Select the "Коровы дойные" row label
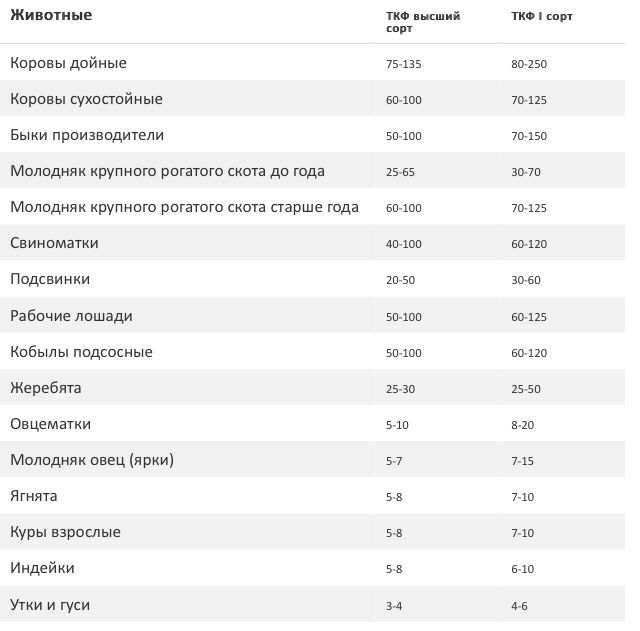Screen dimensions: 640x631 click(x=69, y=63)
